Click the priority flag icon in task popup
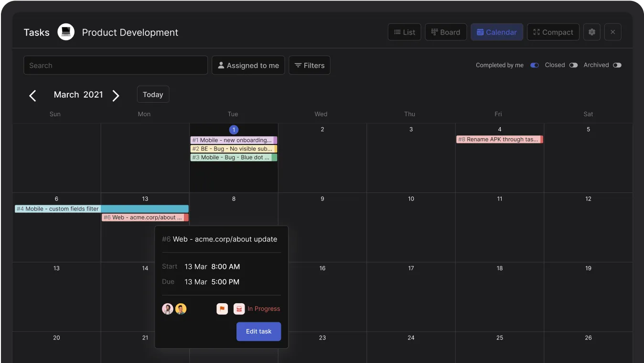 [x=222, y=308]
